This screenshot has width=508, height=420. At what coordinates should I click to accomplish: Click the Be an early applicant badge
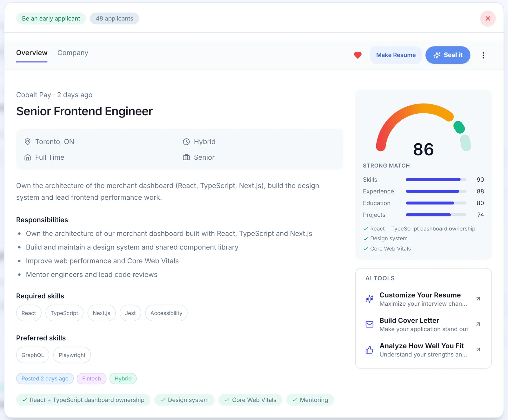pyautogui.click(x=51, y=18)
